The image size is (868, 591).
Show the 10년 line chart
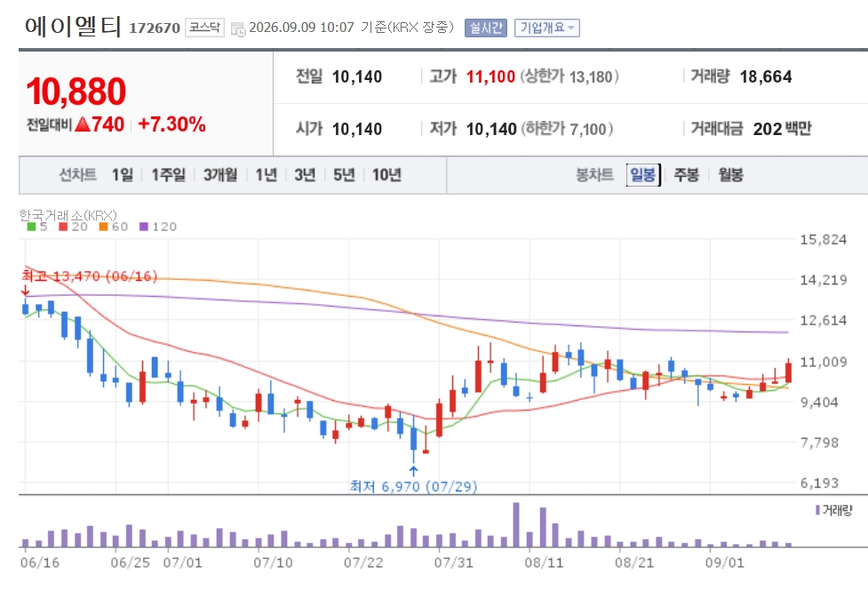point(386,176)
